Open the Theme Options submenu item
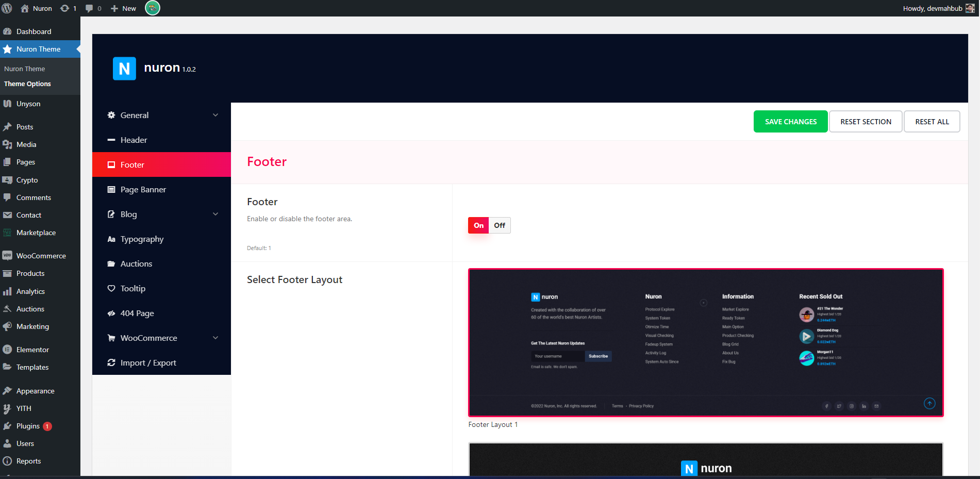980x479 pixels. [x=27, y=84]
